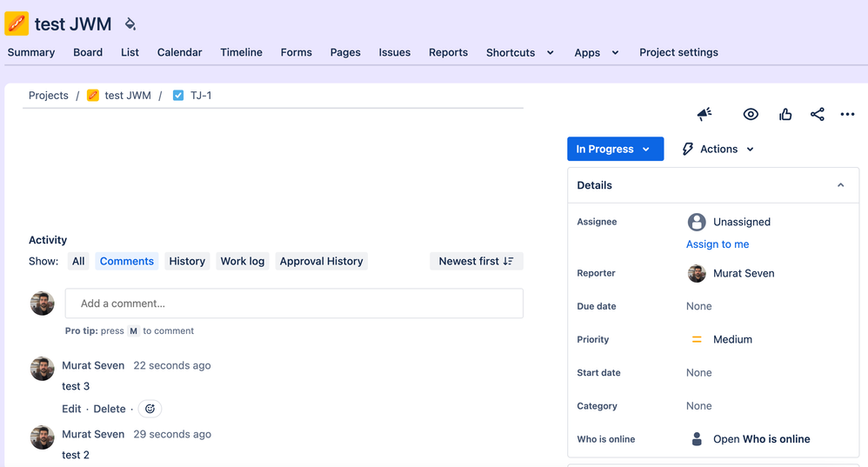Click the Reporter Murat Seven avatar

click(x=697, y=273)
